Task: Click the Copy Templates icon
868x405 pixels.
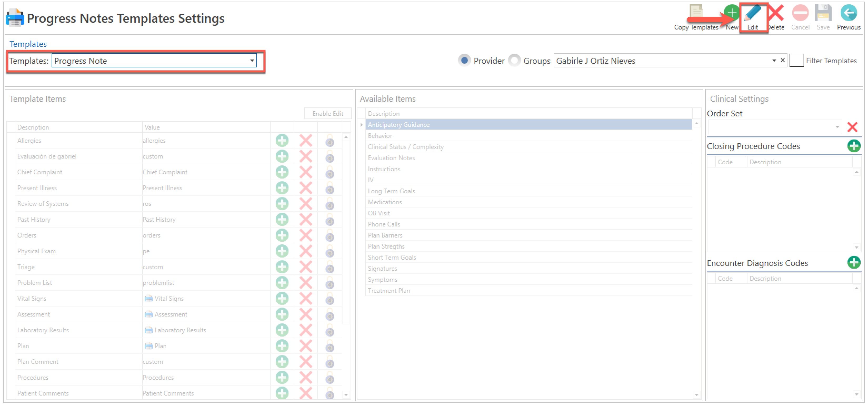Action: (696, 12)
